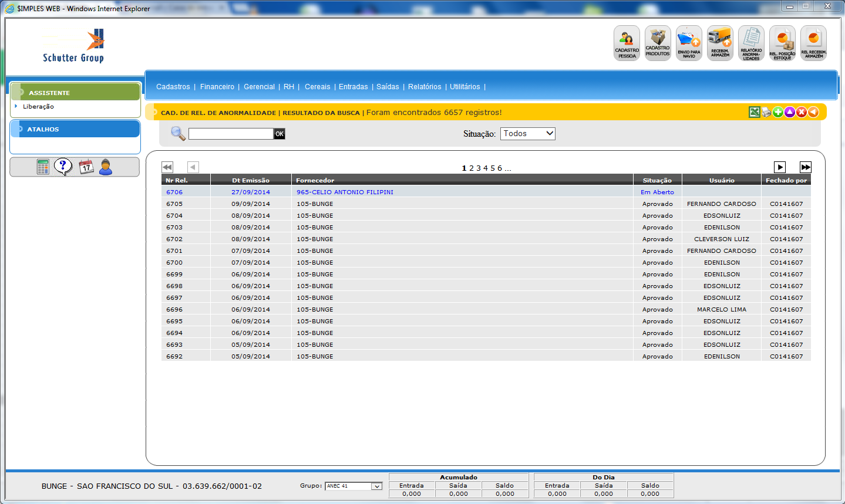Click into the search text field
The width and height of the screenshot is (845, 504).
pos(231,134)
